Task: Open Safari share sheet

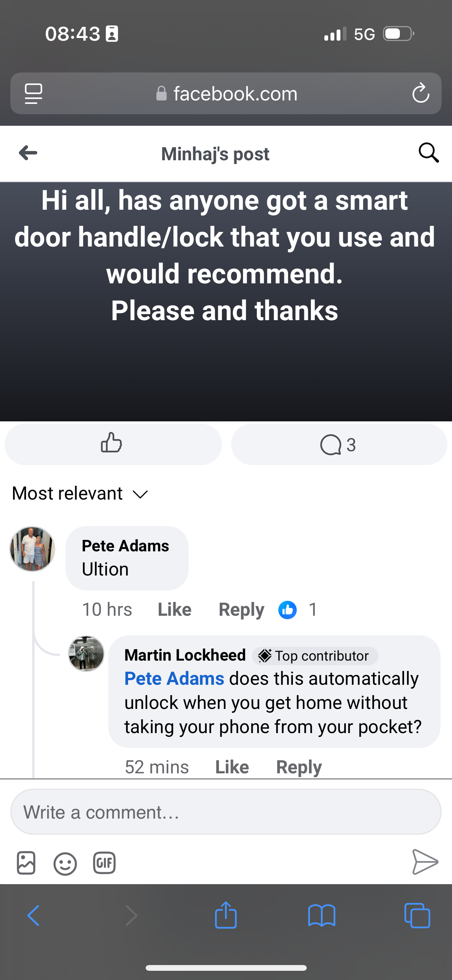Action: pos(226,916)
